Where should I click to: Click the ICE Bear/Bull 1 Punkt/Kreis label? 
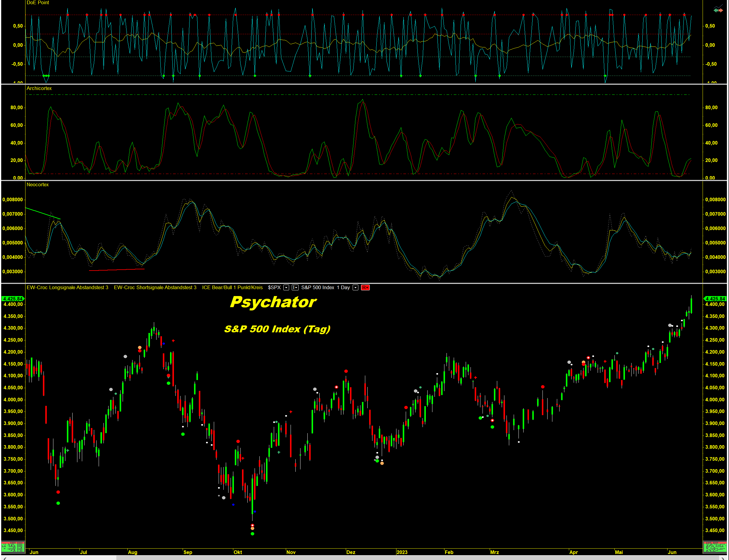point(232,288)
